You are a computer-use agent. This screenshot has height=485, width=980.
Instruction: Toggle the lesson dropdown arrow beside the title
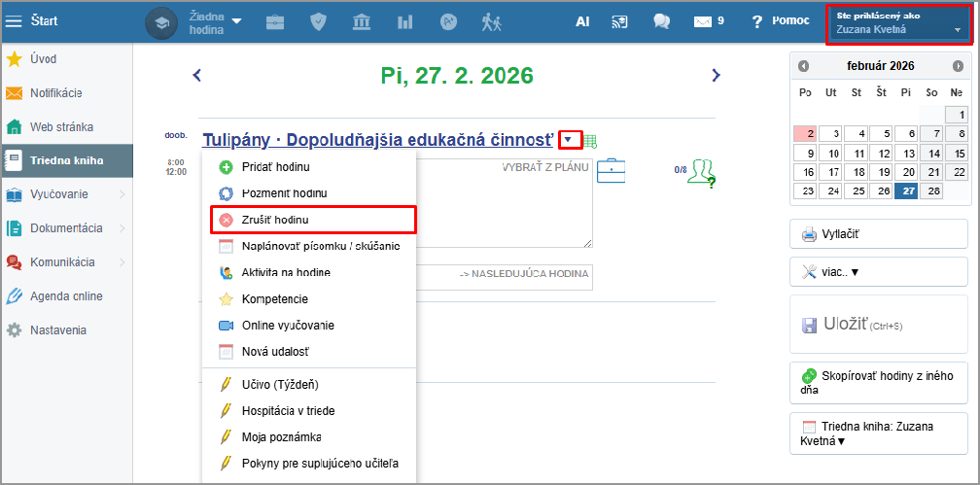pos(568,140)
